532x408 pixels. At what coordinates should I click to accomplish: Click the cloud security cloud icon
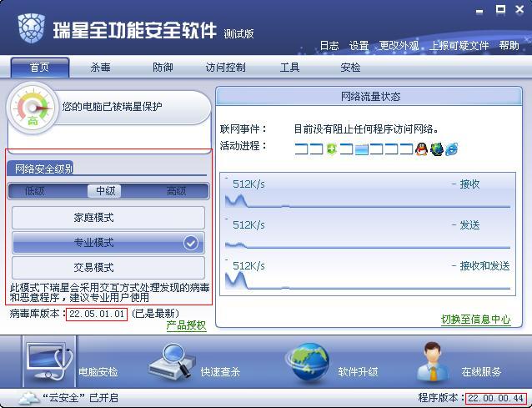pyautogui.click(x=29, y=398)
